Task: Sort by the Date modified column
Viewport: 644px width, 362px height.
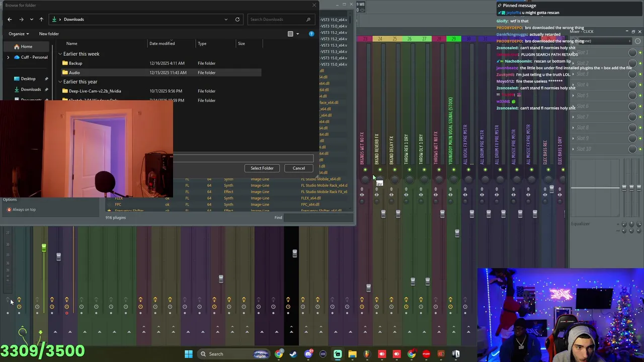Action: click(162, 44)
